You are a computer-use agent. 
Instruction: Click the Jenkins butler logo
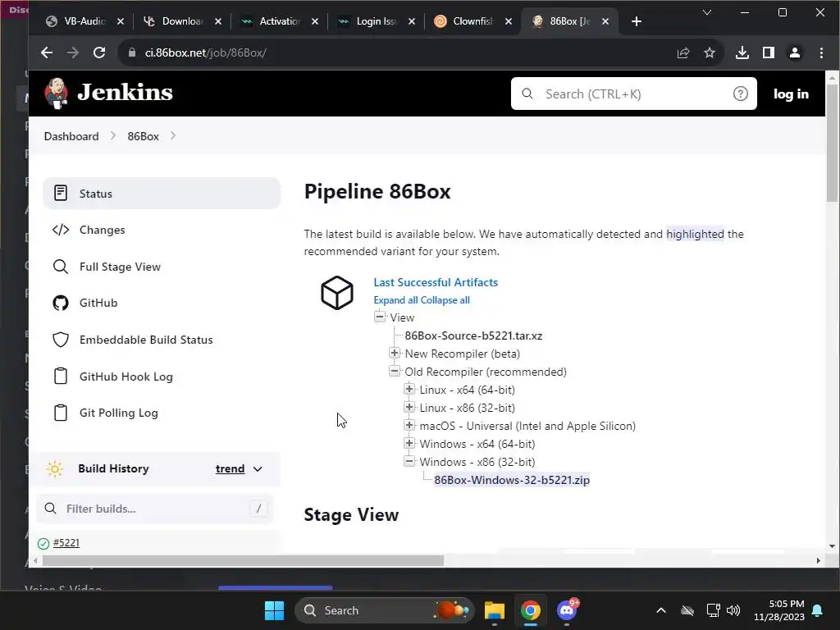coord(57,94)
